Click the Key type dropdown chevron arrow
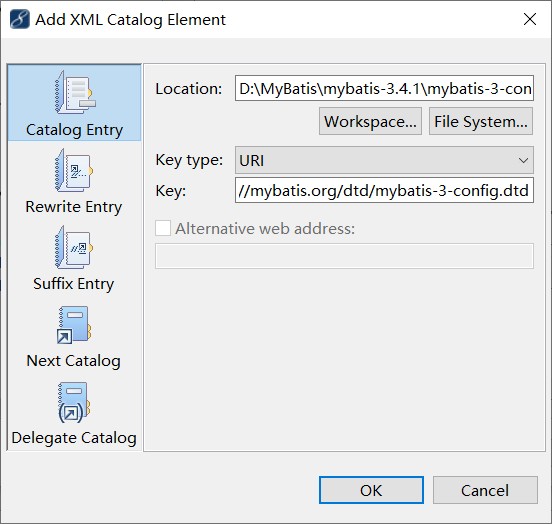This screenshot has width=552, height=524. pyautogui.click(x=523, y=161)
